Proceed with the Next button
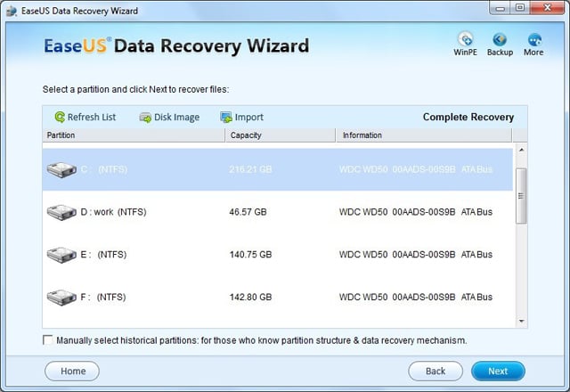The width and height of the screenshot is (570, 392). pos(498,371)
